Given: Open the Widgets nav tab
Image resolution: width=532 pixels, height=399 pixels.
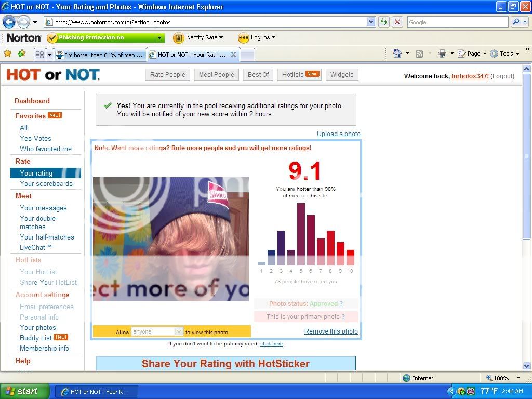Looking at the screenshot, I should (342, 75).
